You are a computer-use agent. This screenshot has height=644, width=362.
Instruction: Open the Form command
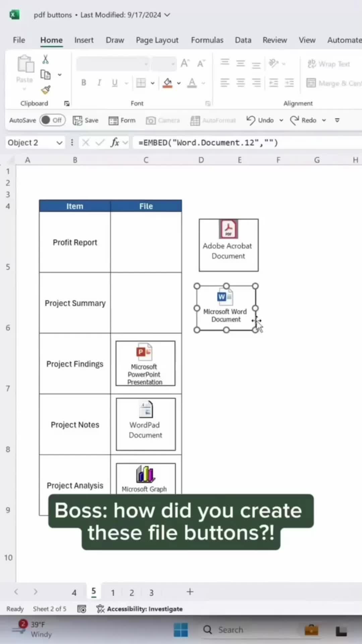click(x=122, y=120)
